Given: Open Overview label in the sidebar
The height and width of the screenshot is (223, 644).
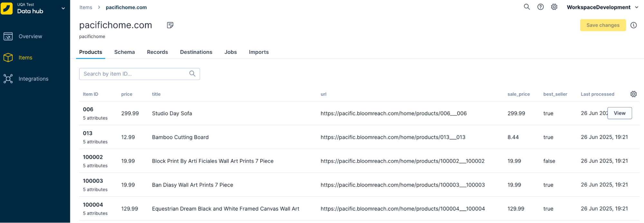Looking at the screenshot, I should click(x=30, y=36).
